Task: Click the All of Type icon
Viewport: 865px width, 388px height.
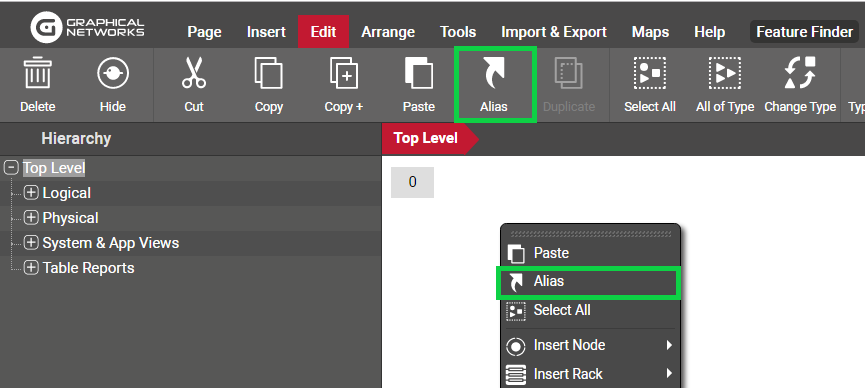Action: tap(724, 73)
